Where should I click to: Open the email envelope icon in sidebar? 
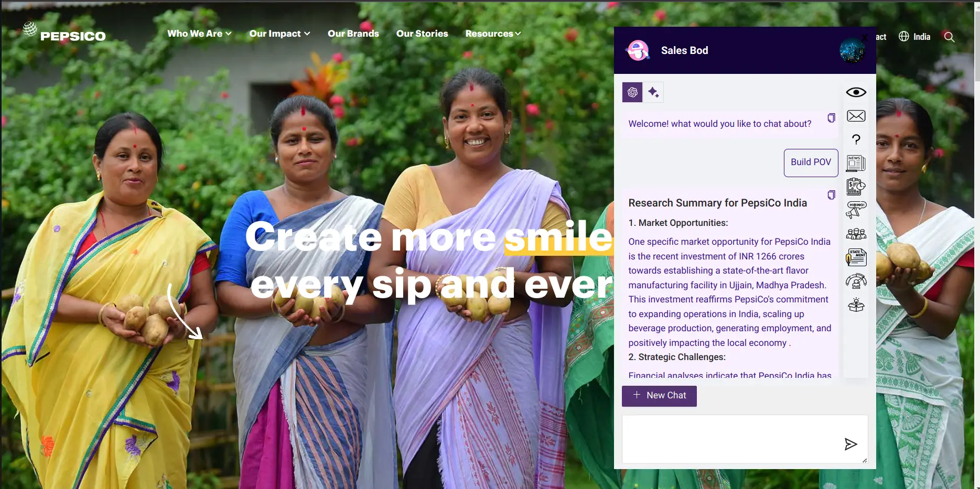click(x=856, y=116)
